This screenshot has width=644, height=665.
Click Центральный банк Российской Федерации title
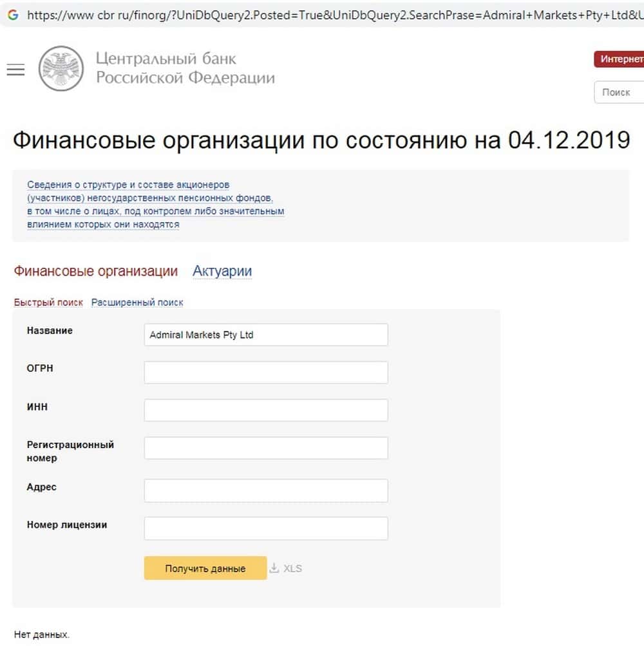click(185, 68)
